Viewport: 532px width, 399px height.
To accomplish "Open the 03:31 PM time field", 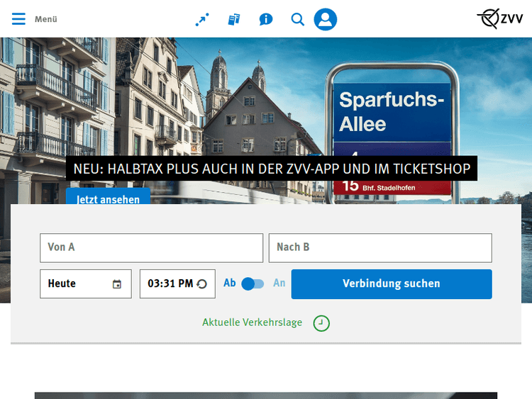I will [177, 283].
